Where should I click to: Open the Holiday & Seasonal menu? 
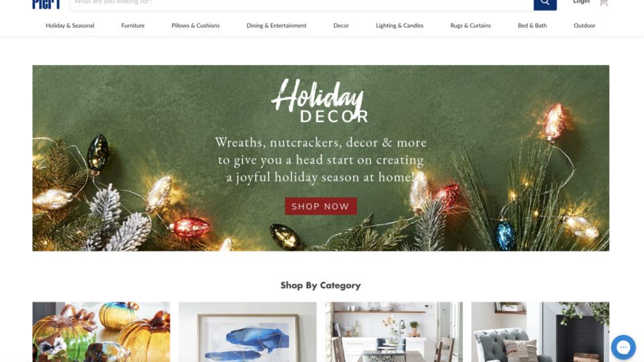(x=70, y=25)
